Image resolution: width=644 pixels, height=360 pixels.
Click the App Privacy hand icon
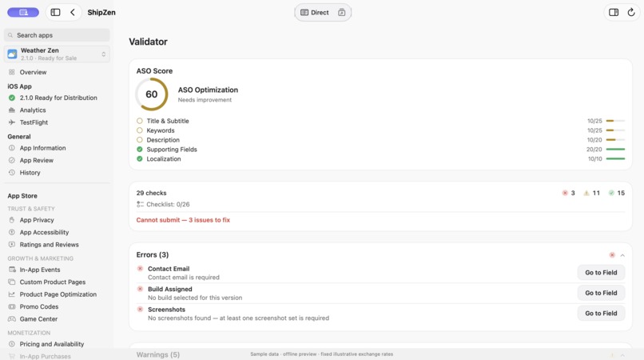[x=11, y=220]
